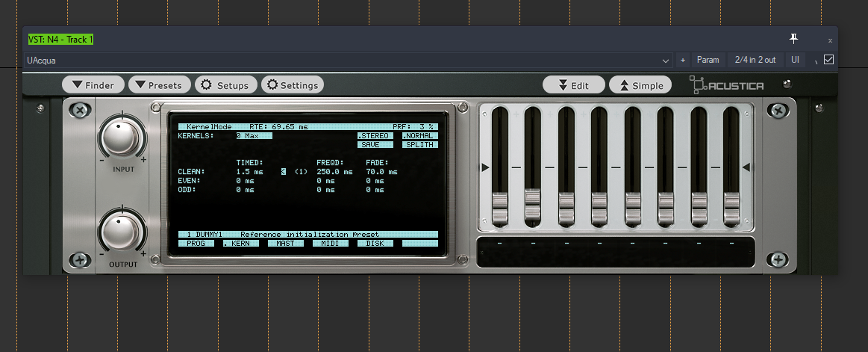This screenshot has width=868, height=352.
Task: Select the EVEN FADE 0 ms value
Action: 375,181
